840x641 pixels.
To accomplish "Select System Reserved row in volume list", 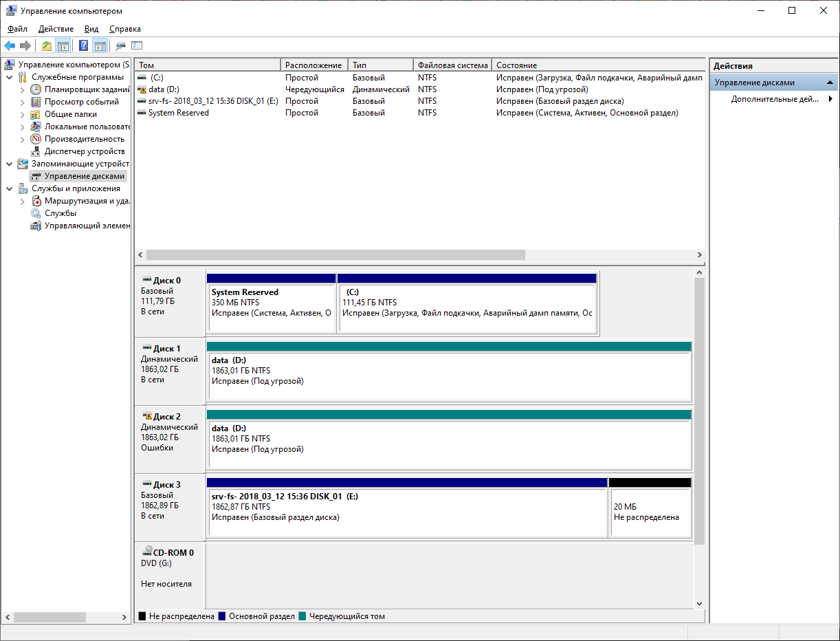I will click(420, 113).
